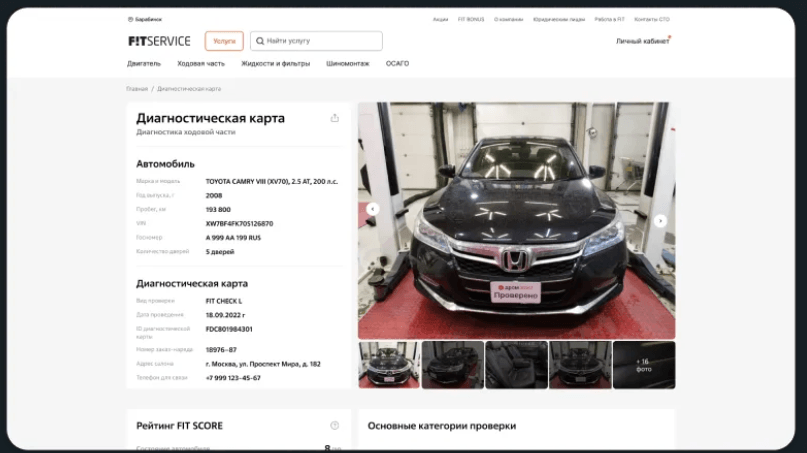Open the +16 фото thumbnail
The image size is (807, 453).
(x=644, y=364)
